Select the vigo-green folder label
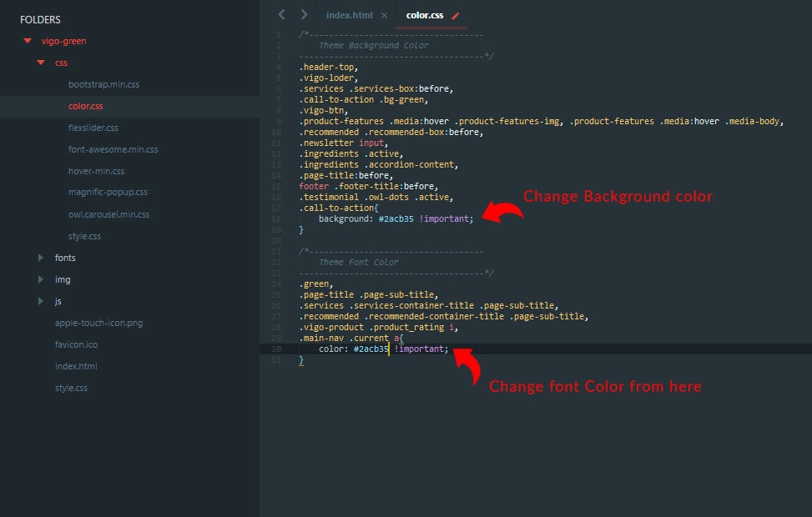 pyautogui.click(x=63, y=41)
